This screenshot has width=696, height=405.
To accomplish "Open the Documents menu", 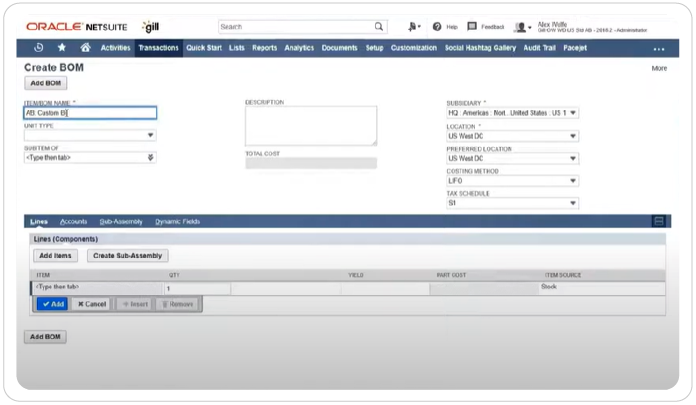I will (x=340, y=48).
